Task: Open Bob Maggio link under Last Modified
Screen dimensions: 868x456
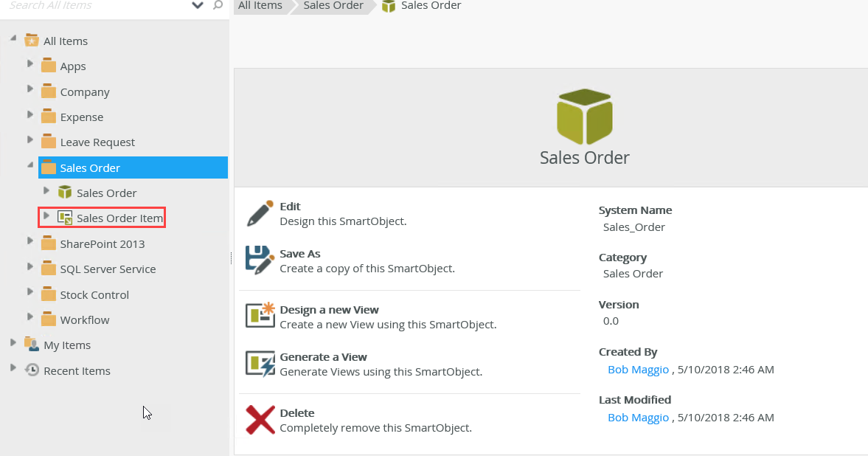Action: [638, 418]
